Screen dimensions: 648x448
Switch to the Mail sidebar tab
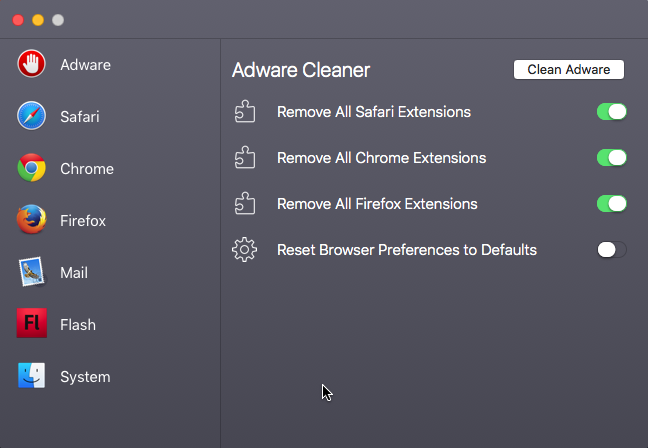[74, 272]
